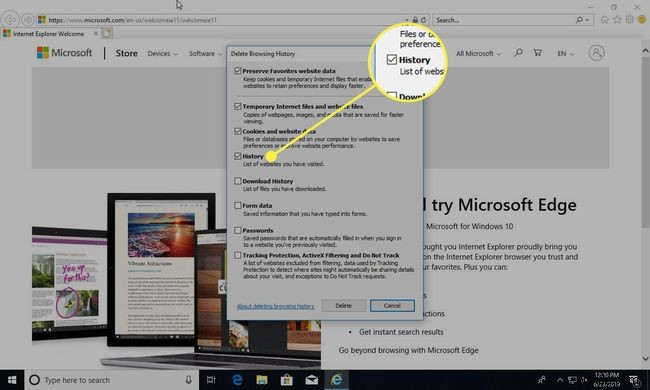Viewport: 650px width, 390px height.
Task: Uncheck Preserve Favorites website data
Action: pyautogui.click(x=238, y=71)
